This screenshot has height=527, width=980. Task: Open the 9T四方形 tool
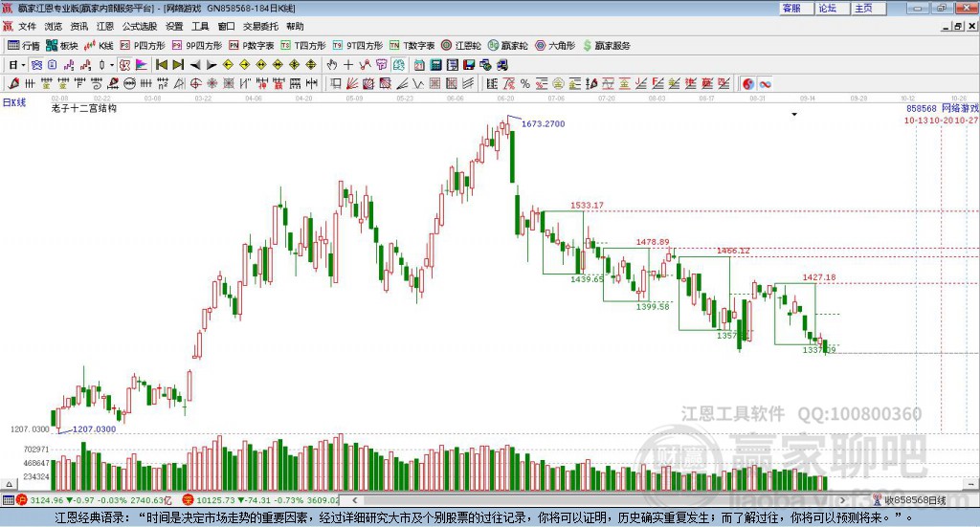click(x=358, y=46)
